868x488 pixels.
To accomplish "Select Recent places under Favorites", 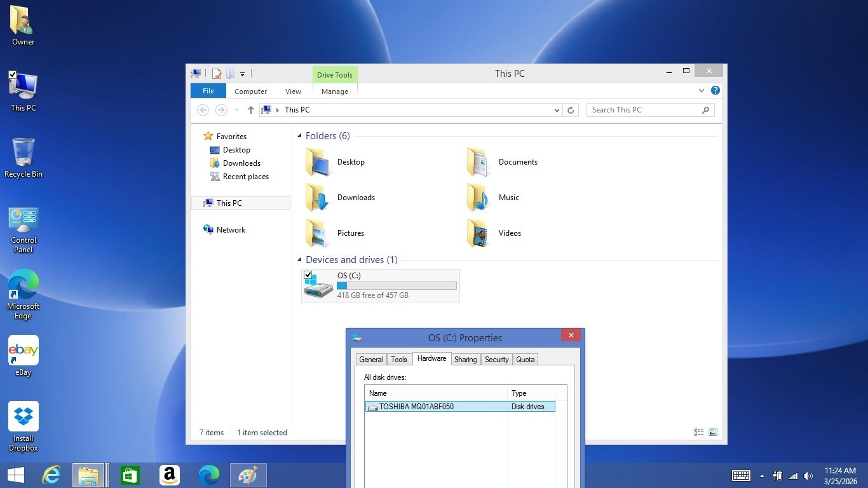I will click(246, 177).
